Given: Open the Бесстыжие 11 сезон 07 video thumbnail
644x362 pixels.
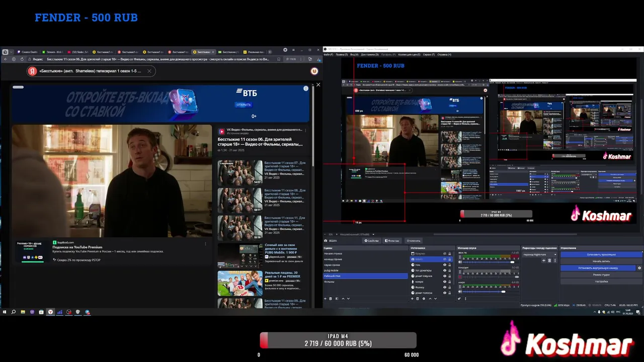Looking at the screenshot, I should click(x=240, y=172).
